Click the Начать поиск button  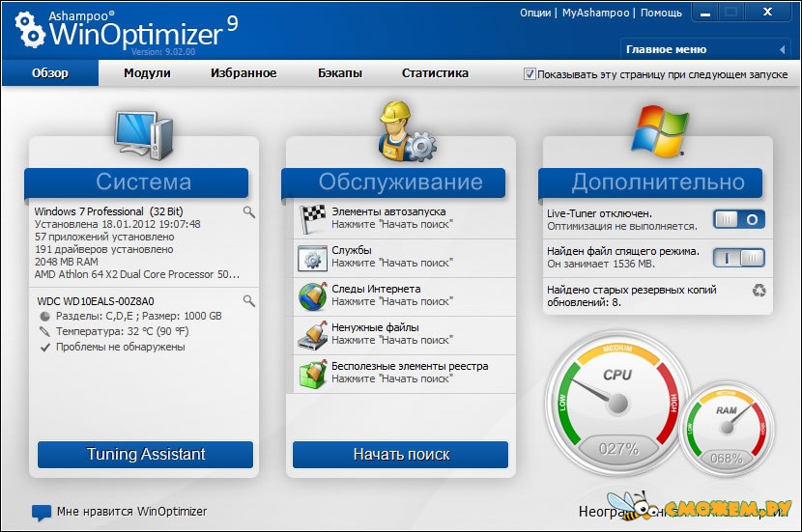point(400,455)
